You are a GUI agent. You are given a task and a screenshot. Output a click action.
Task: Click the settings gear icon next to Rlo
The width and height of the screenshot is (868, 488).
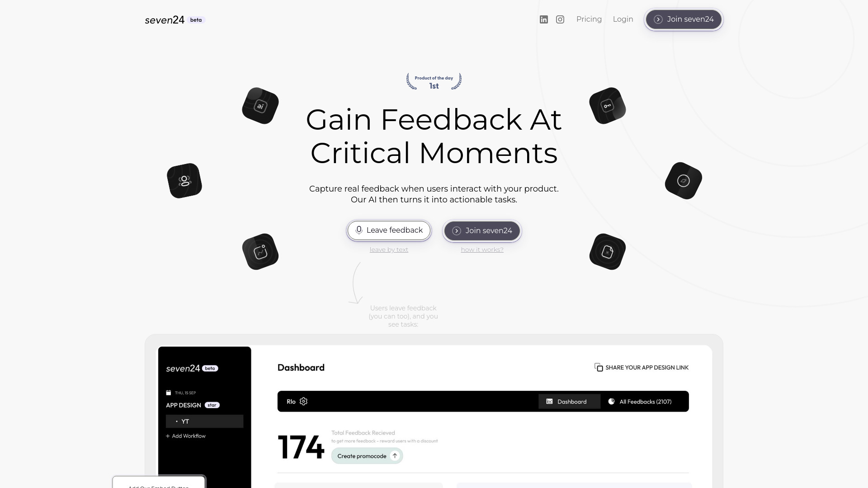click(303, 401)
